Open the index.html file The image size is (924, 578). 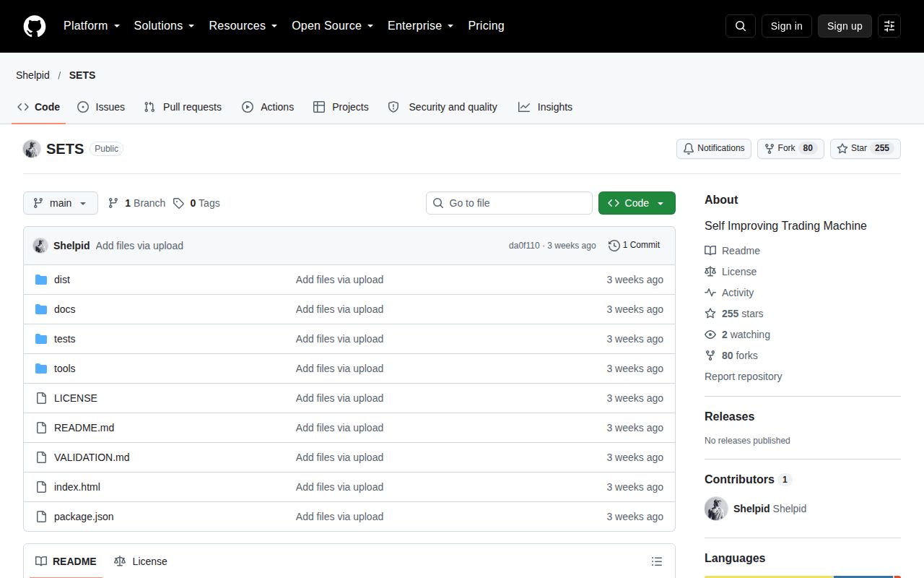tap(77, 487)
